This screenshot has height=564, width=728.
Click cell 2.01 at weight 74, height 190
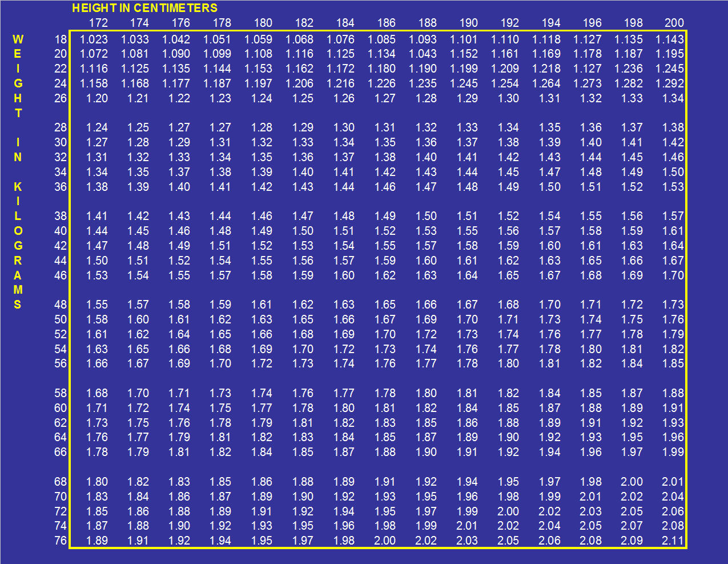[x=467, y=526]
